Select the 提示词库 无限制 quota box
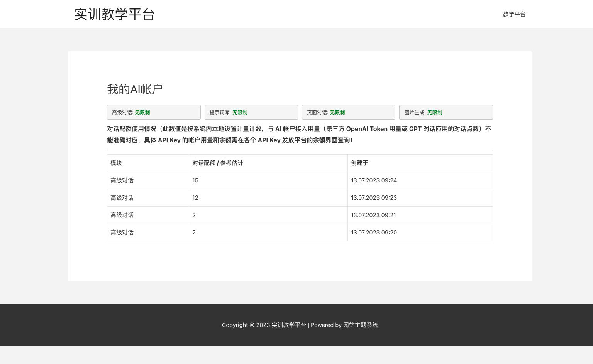 point(251,112)
